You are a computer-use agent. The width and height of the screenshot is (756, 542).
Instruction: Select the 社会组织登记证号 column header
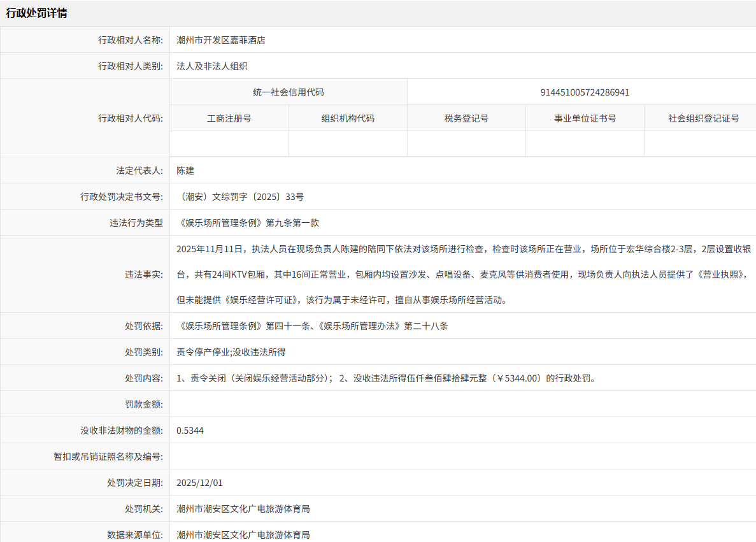coord(699,118)
